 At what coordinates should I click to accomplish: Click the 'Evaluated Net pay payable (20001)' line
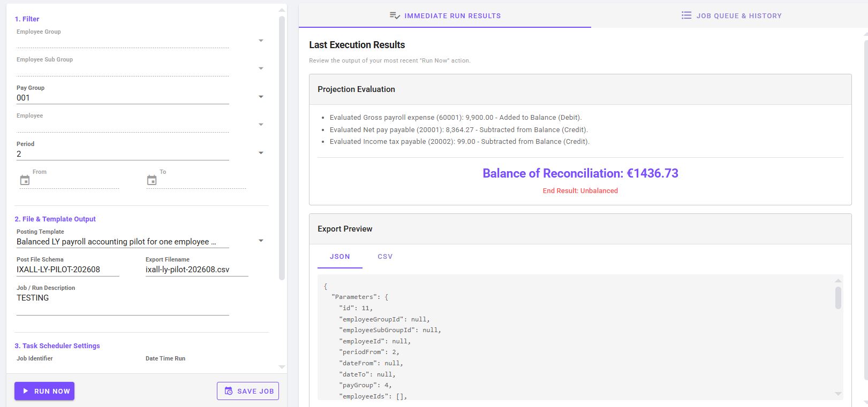459,130
